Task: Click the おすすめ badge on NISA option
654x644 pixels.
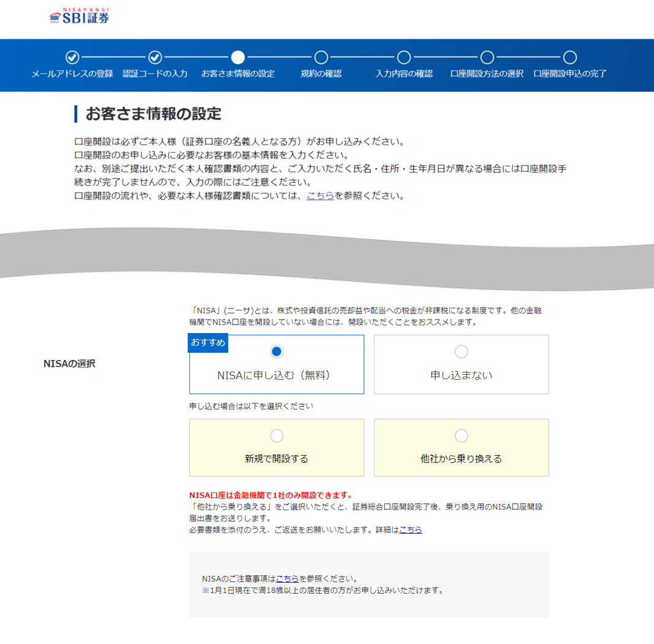Action: 207,343
